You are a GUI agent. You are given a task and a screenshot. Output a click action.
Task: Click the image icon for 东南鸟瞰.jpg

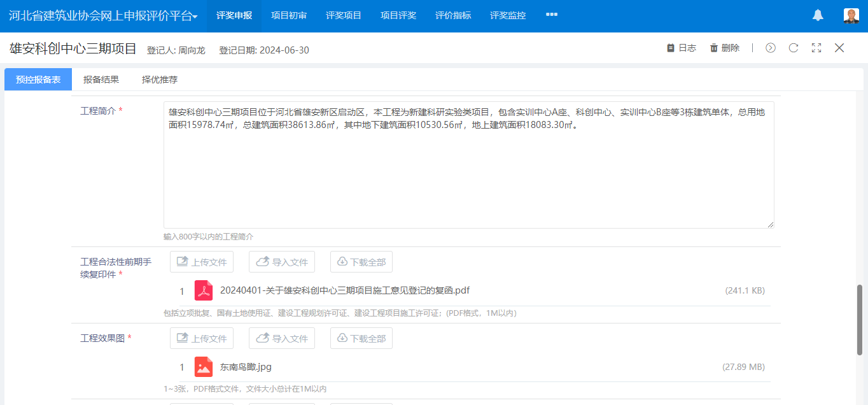click(204, 367)
